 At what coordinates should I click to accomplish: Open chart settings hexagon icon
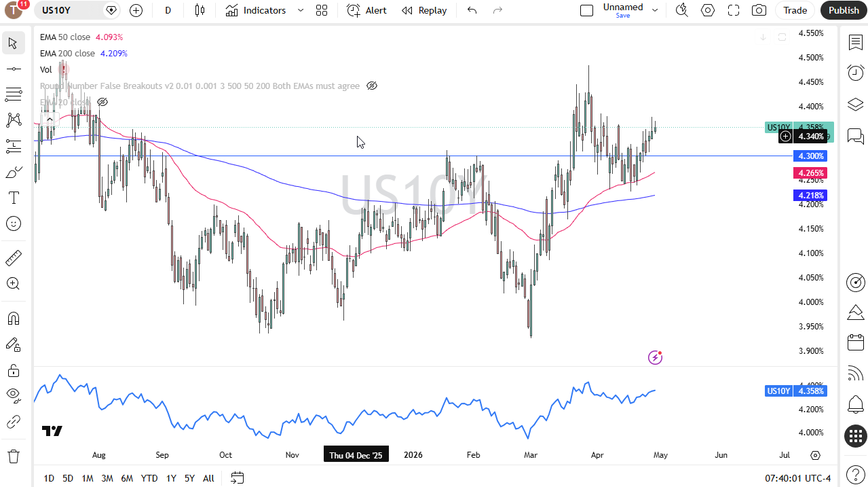(x=708, y=10)
